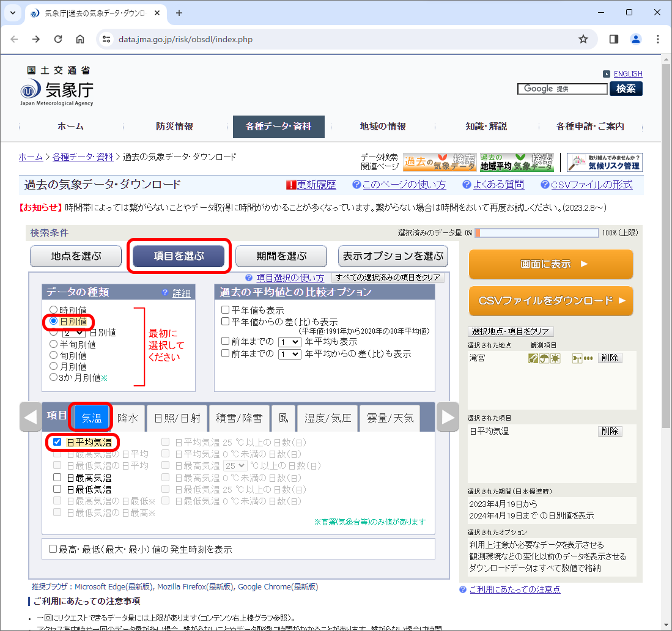
Task: Click the 過去の地域平均気象データ検索 banner
Action: click(517, 163)
